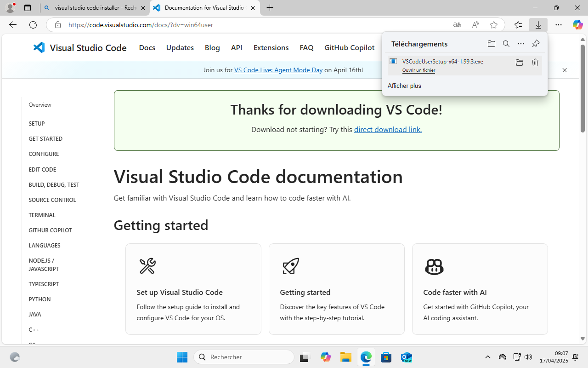Open the Edge Favorites list icon

pyautogui.click(x=518, y=25)
